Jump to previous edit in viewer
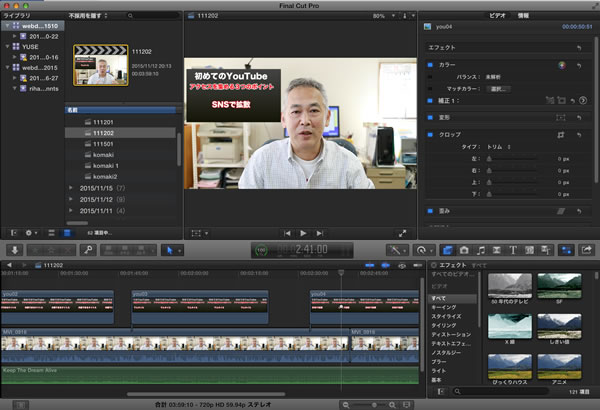Image resolution: width=600 pixels, height=410 pixels. [287, 233]
